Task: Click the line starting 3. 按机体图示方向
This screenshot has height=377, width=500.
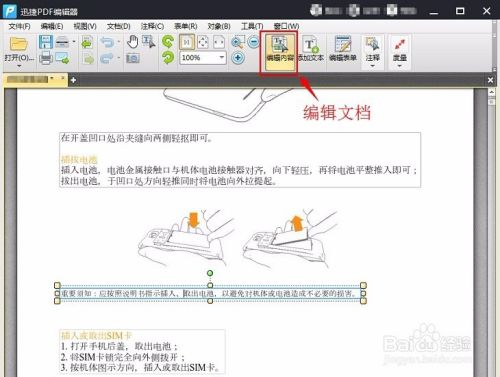Action: click(140, 368)
